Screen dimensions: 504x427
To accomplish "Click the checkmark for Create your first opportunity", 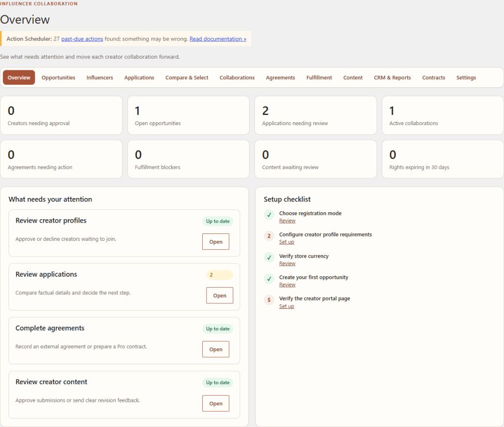I will (x=269, y=278).
